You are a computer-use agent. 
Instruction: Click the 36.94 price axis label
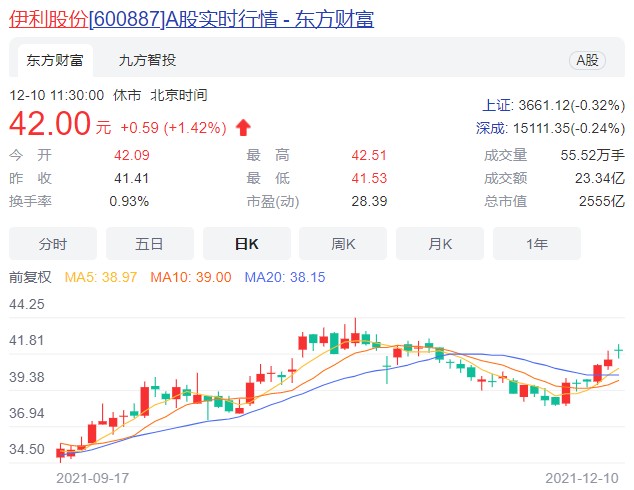27,413
